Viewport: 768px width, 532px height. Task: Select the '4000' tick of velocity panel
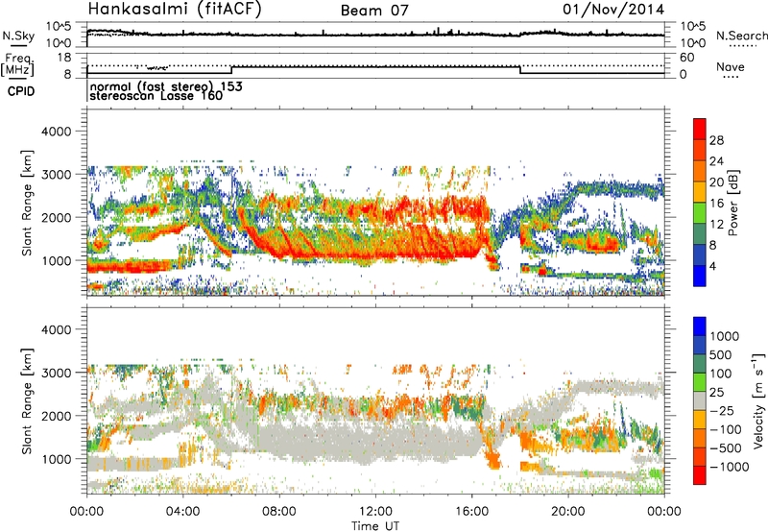56,329
